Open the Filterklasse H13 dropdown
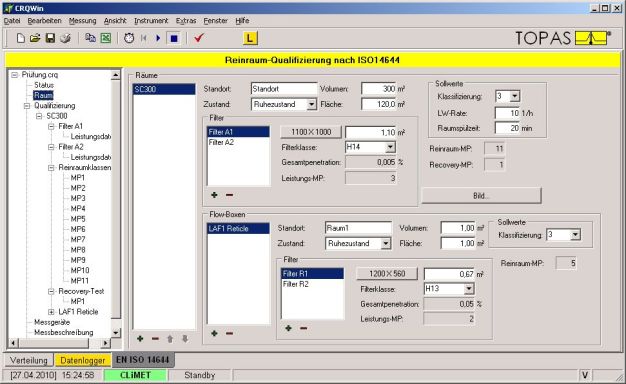The image size is (626, 384). pos(469,289)
